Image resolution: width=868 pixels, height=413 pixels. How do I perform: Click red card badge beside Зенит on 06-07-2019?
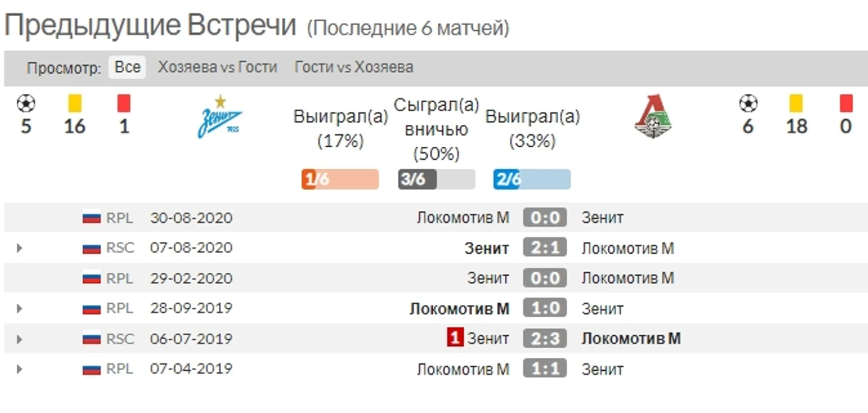coord(455,338)
